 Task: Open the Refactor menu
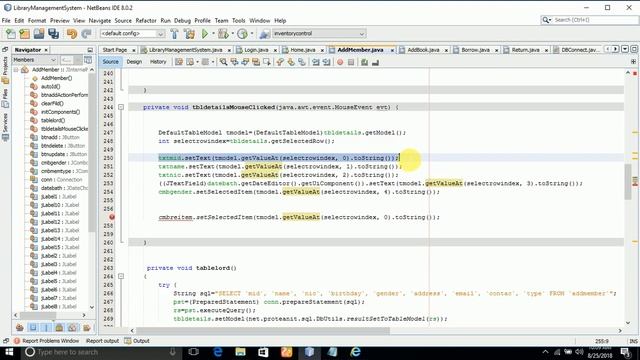146,20
